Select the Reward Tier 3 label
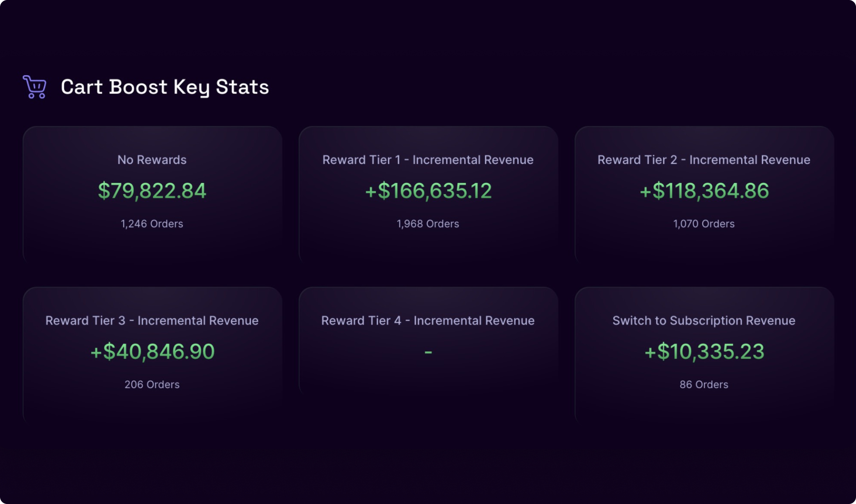 (x=152, y=321)
